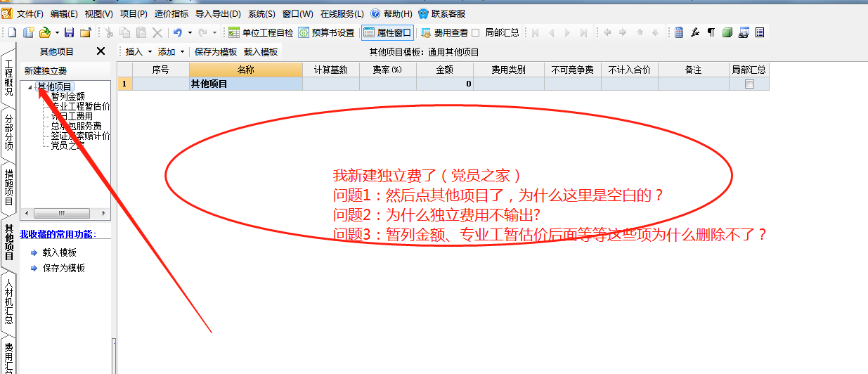Open the 添加 dropdown
The image size is (868, 374).
[x=171, y=52]
